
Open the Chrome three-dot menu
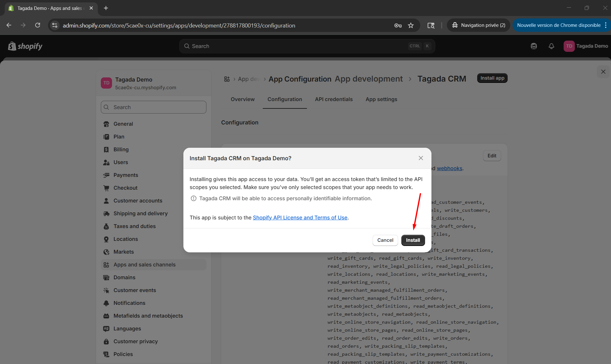(606, 25)
